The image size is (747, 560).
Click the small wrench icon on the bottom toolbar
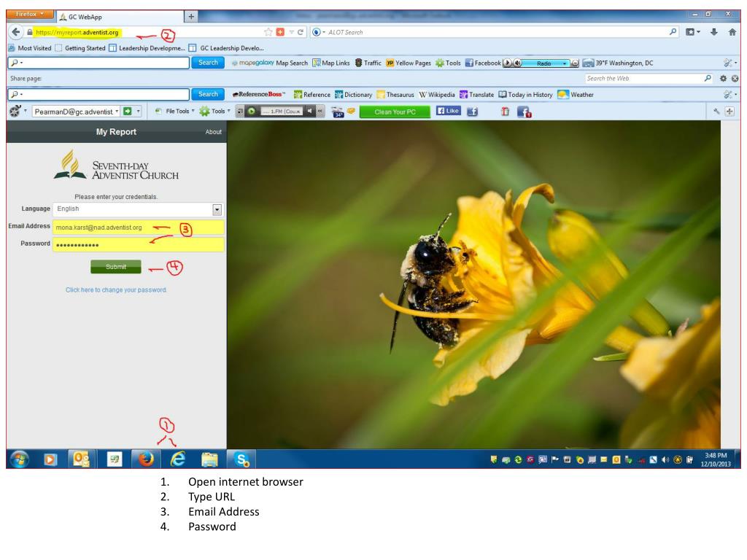[716, 112]
